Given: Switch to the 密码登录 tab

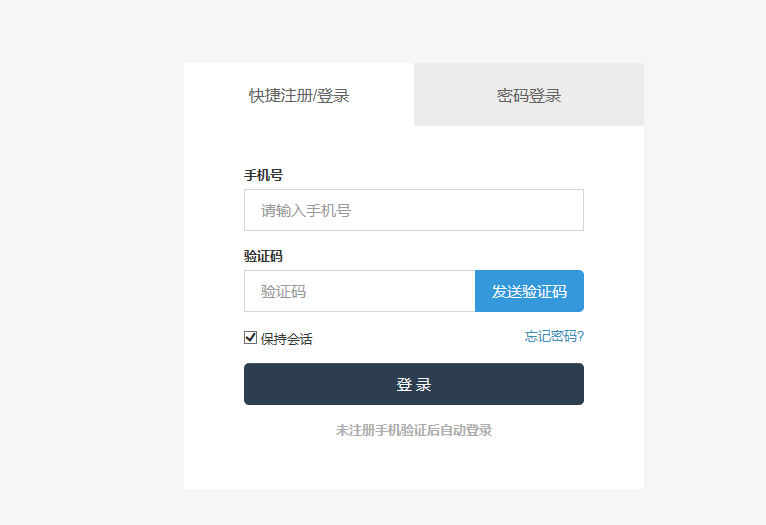Looking at the screenshot, I should (529, 96).
